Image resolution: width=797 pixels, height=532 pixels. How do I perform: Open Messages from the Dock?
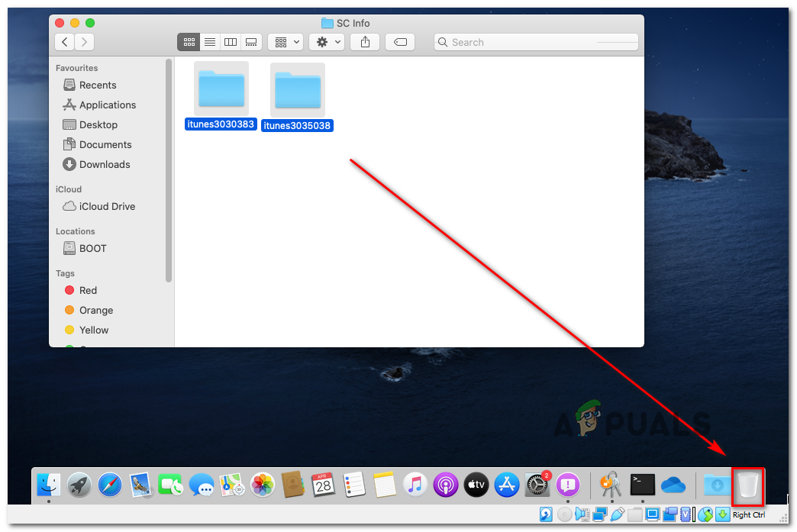[x=202, y=485]
